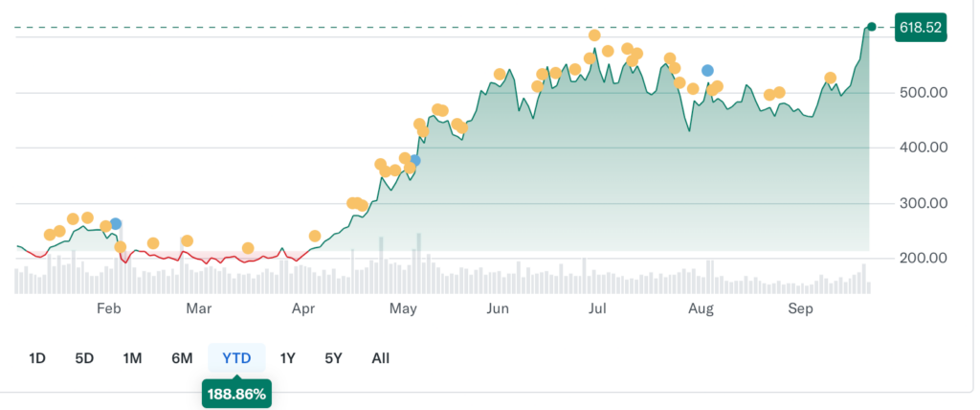980x410 pixels.
Task: Select the 5D time range
Action: click(84, 358)
